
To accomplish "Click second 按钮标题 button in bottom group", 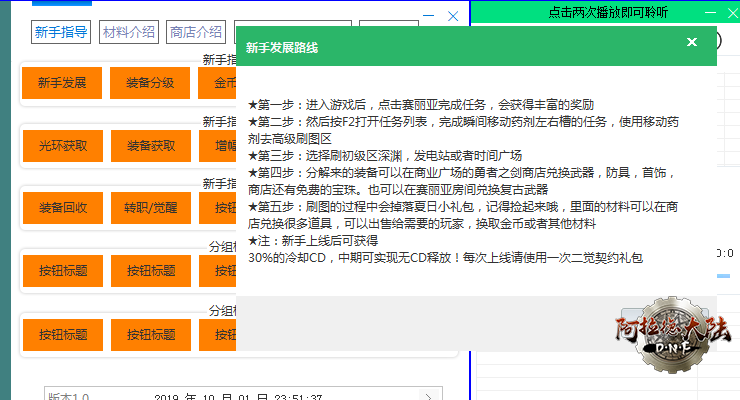I will [150, 333].
